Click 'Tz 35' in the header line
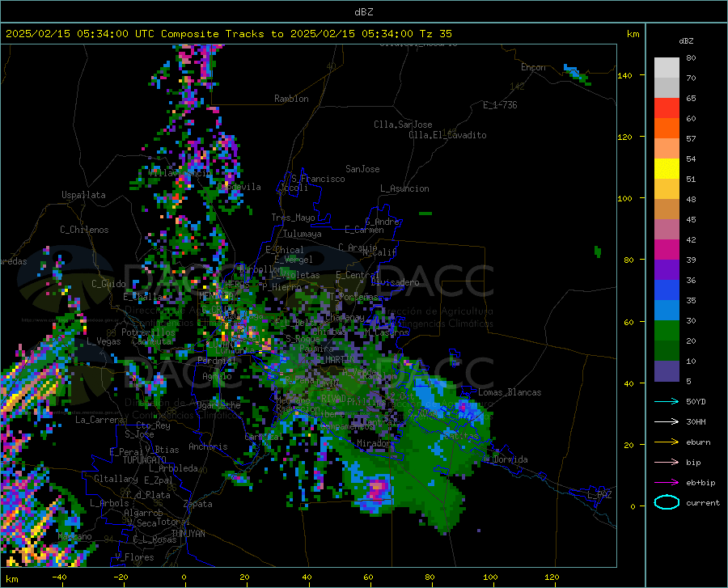Screen dimensions: 728x588 435,34
